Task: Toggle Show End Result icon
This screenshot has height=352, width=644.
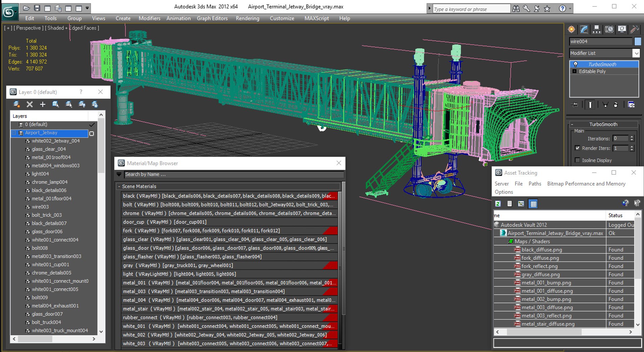Action: click(x=590, y=105)
